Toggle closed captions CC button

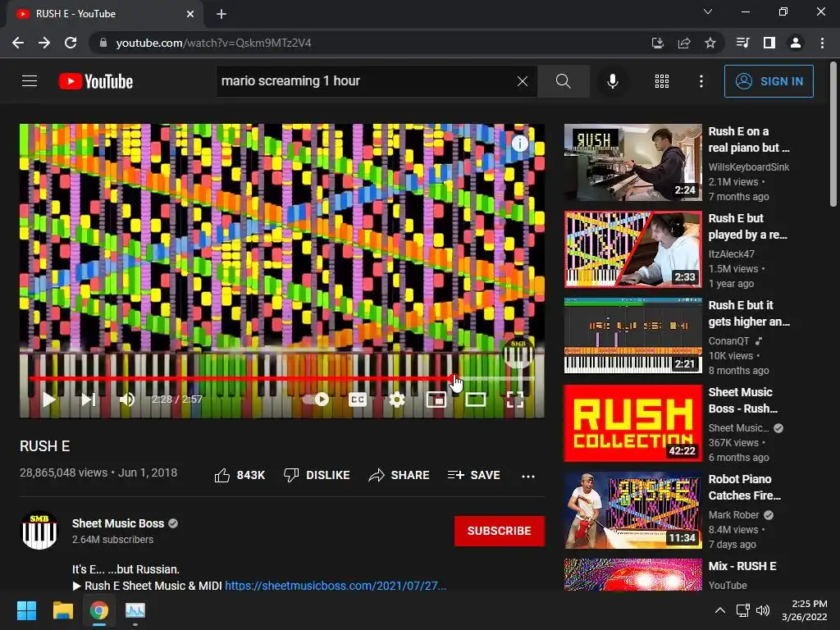(x=358, y=399)
